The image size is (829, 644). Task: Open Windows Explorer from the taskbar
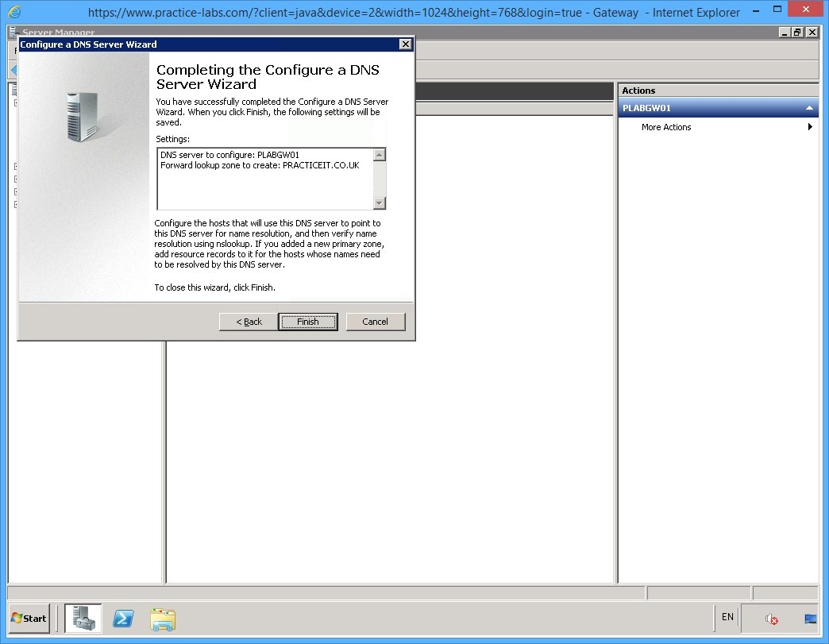tap(163, 618)
